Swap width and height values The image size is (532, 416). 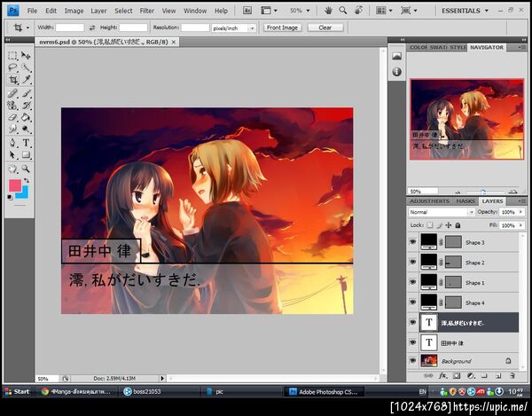click(92, 27)
